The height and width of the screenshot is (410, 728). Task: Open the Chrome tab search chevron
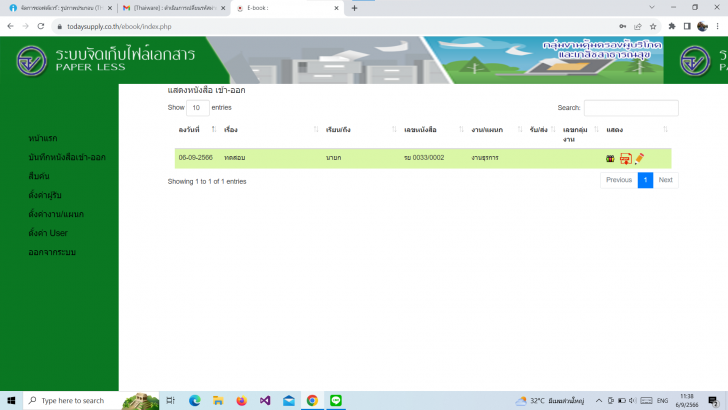pyautogui.click(x=652, y=7)
